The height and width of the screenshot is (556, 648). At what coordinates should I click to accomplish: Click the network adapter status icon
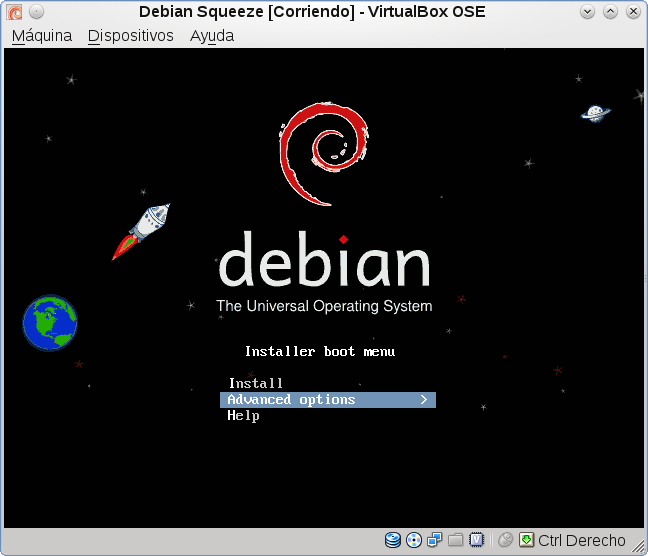434,540
